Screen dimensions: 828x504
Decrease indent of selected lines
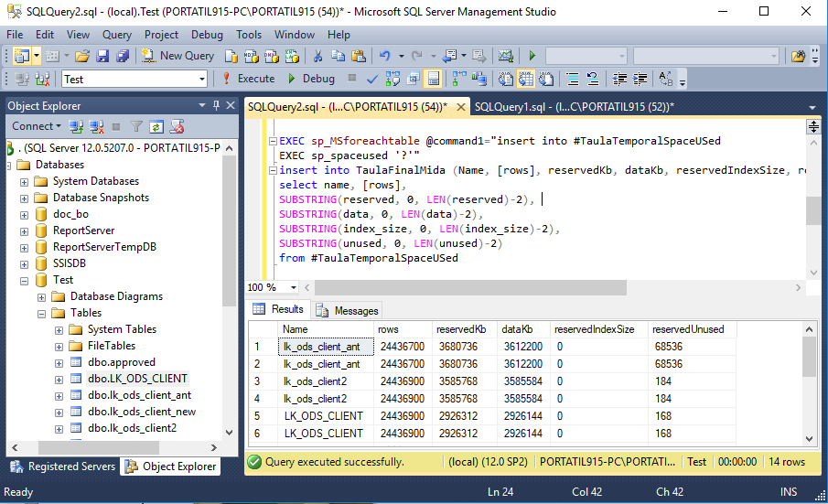click(x=618, y=80)
